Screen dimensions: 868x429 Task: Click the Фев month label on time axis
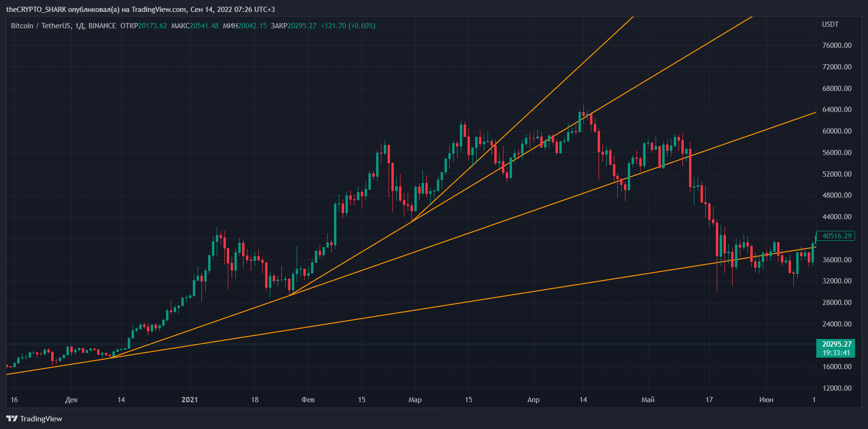tap(308, 400)
